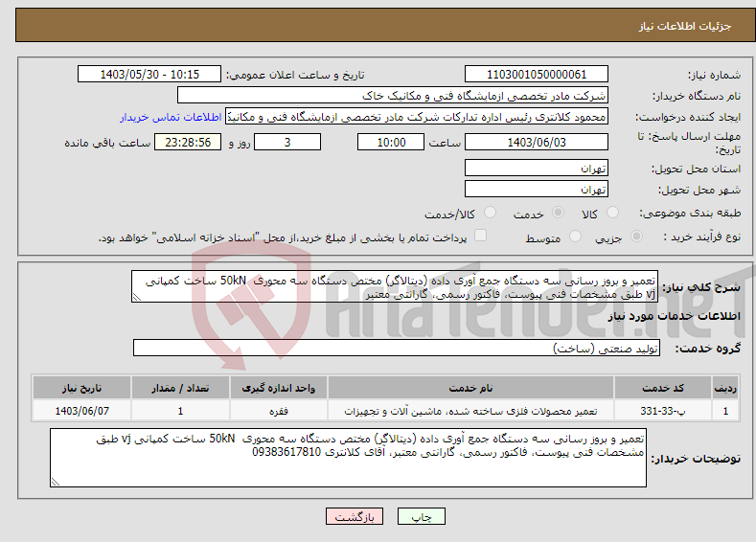Click the resize handle of شرح کلی نیاز box
Screen dimensions: 756x542
click(x=137, y=297)
